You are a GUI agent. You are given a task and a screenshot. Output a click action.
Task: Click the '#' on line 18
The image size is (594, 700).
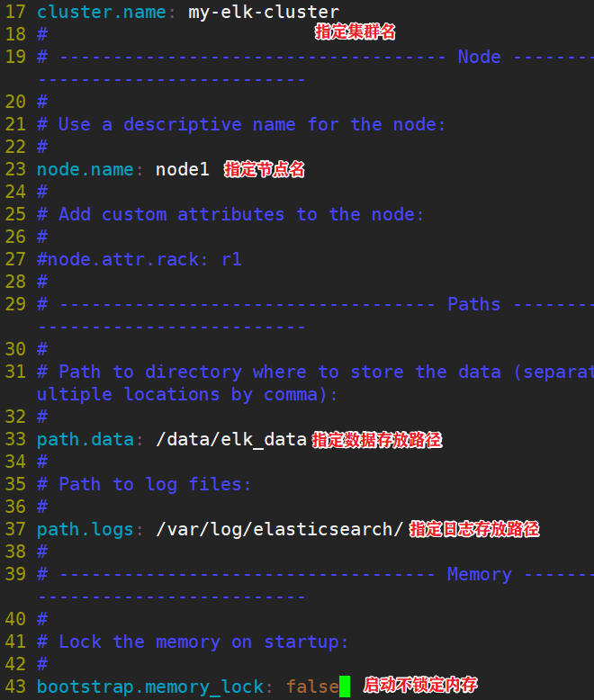point(42,34)
